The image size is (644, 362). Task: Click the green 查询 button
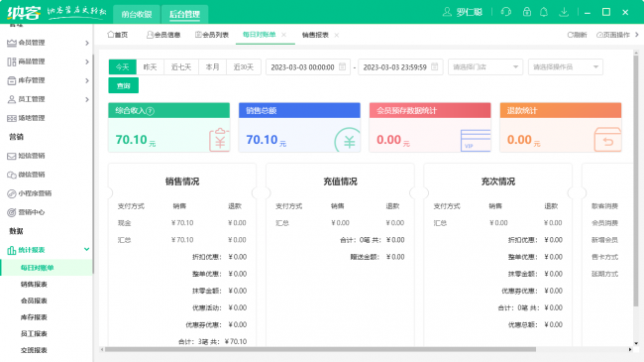[x=123, y=85]
